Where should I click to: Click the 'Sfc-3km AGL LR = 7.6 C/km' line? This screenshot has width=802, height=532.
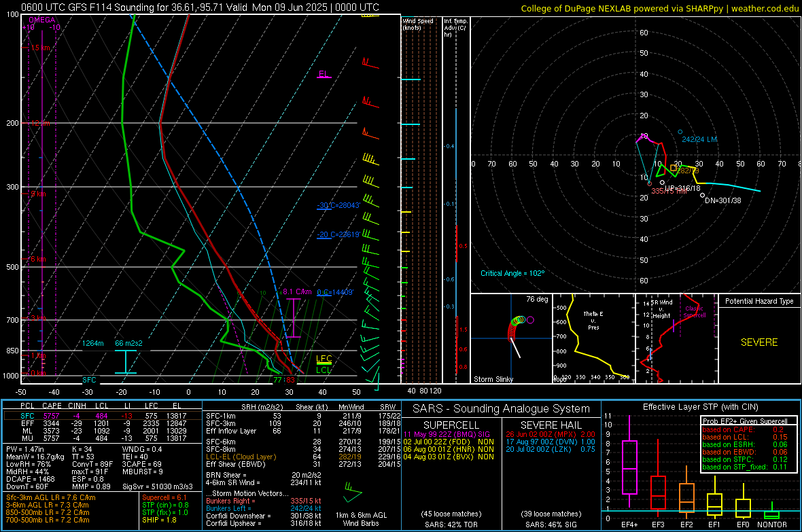(x=51, y=497)
